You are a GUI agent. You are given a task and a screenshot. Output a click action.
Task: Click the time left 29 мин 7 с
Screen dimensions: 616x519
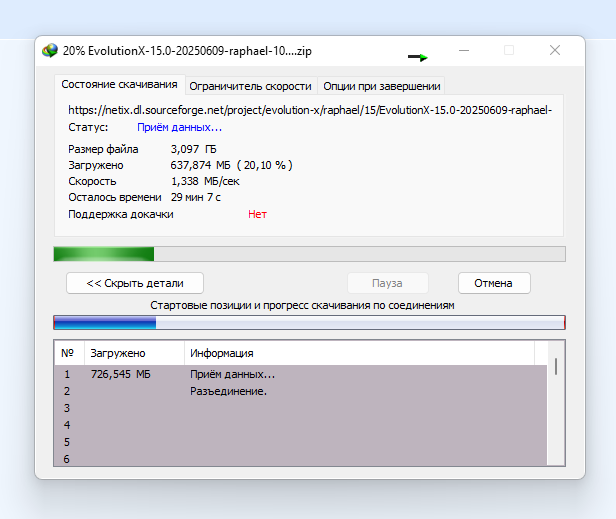pyautogui.click(x=196, y=197)
